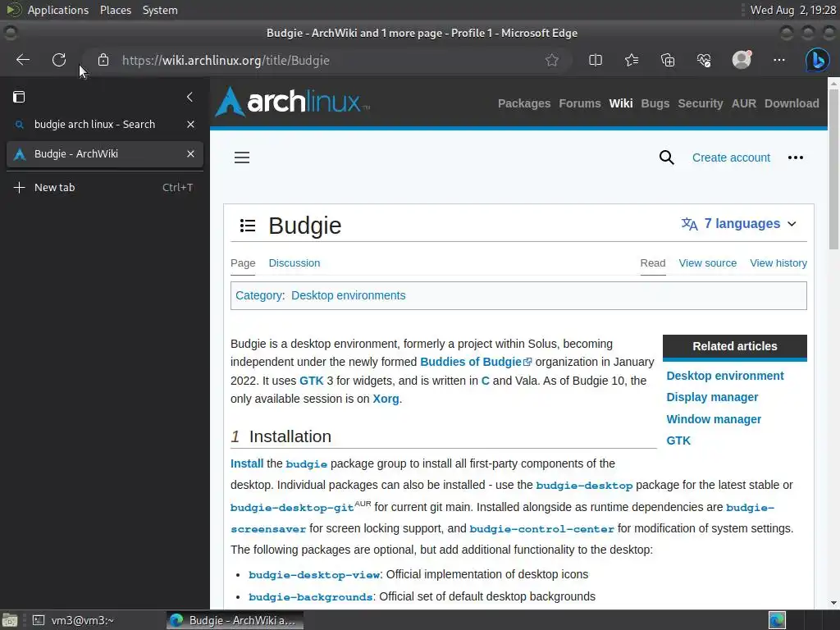The height and width of the screenshot is (630, 840).
Task: Go back with the browser back arrow
Action: pos(23,60)
